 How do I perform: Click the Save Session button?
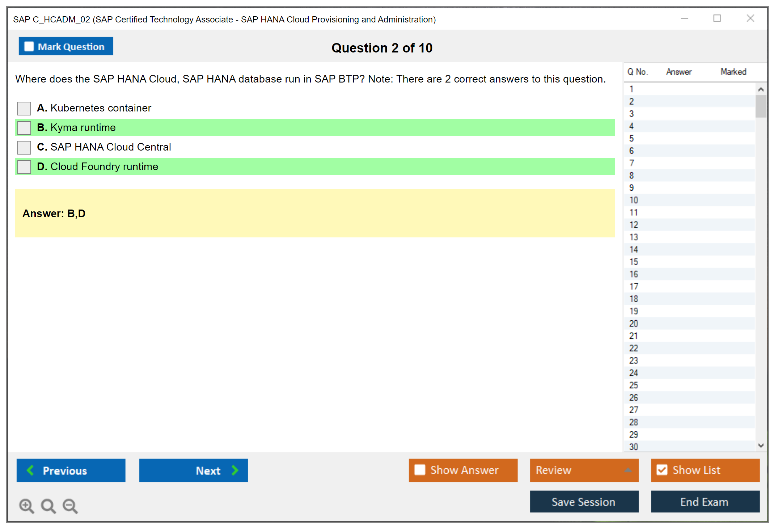coord(584,502)
